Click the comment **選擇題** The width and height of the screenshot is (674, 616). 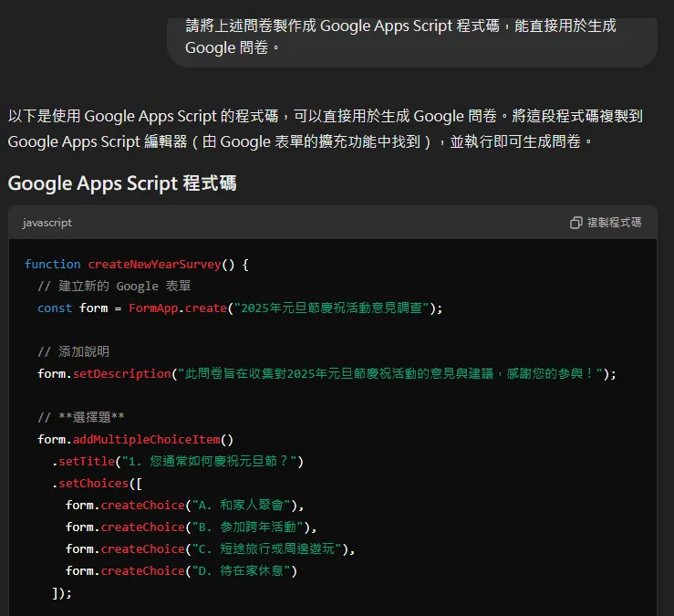81,417
